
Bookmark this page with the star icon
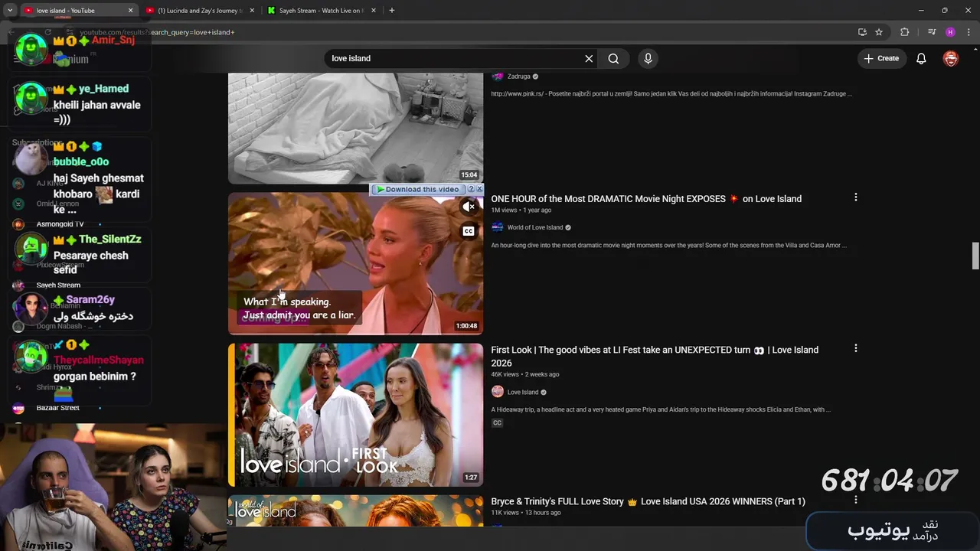click(879, 32)
